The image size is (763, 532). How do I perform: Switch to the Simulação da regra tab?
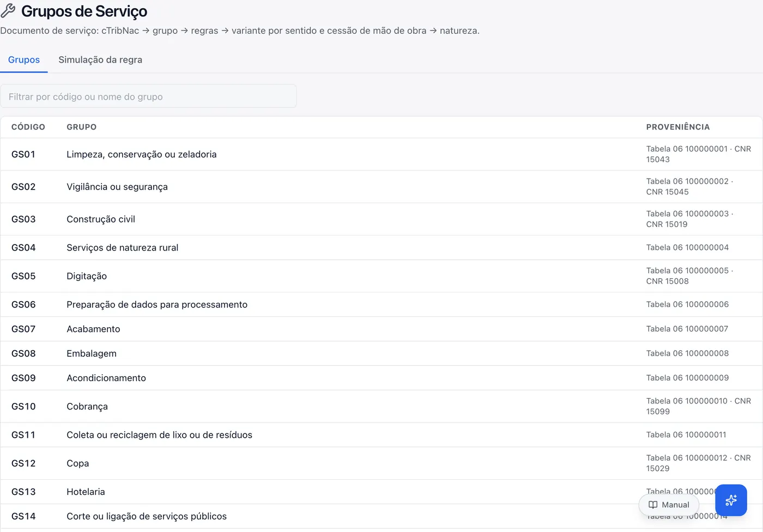[x=100, y=60]
